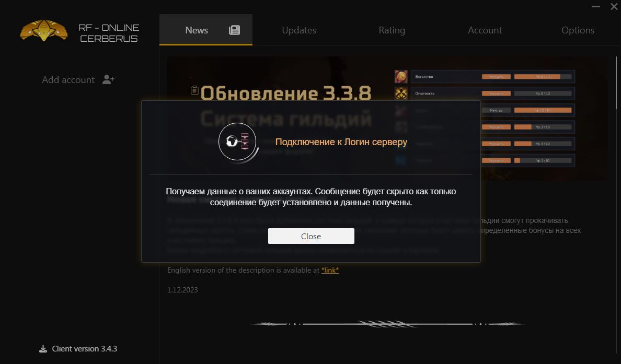The image size is (621, 364).
Task: Click the orange upgrade button in Богатство row
Action: click(x=496, y=77)
